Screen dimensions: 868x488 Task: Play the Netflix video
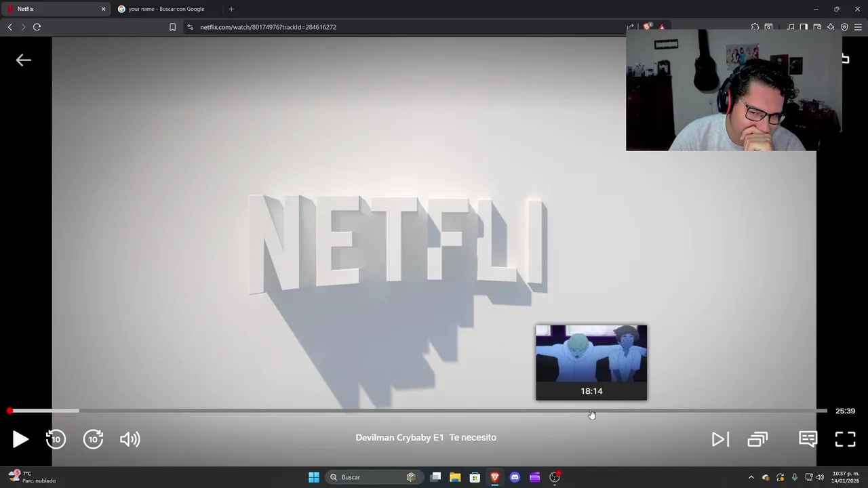click(x=20, y=439)
